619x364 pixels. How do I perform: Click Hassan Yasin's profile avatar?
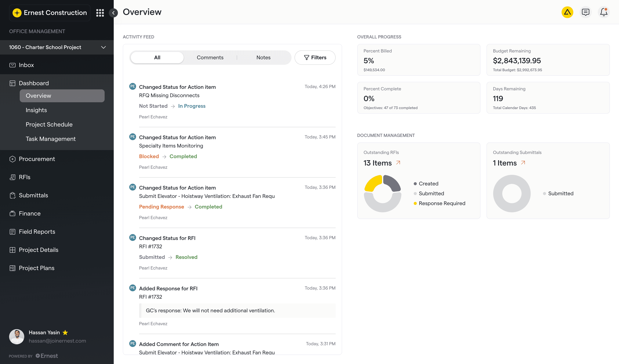pos(16,337)
